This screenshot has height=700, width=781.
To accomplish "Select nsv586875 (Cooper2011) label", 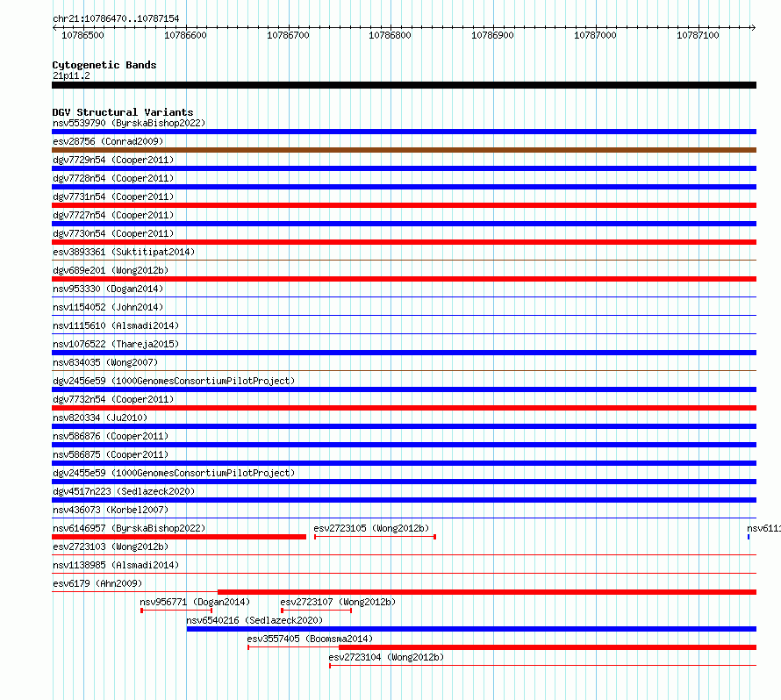I will [111, 454].
